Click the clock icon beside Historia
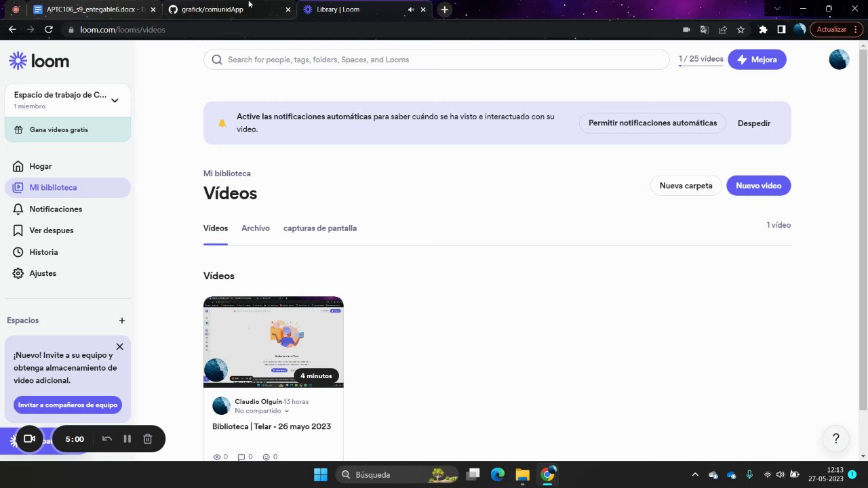Screen dimensions: 868x488 tap(18, 252)
